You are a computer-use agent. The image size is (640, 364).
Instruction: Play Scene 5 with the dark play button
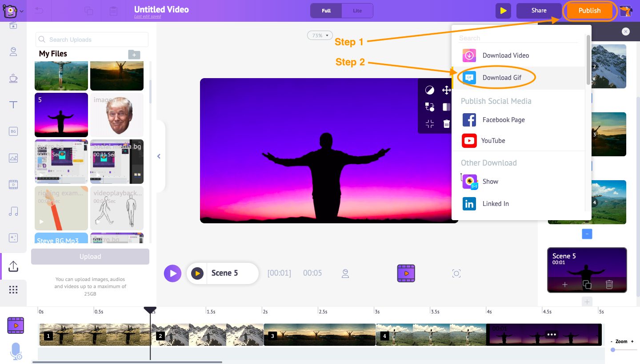197,273
